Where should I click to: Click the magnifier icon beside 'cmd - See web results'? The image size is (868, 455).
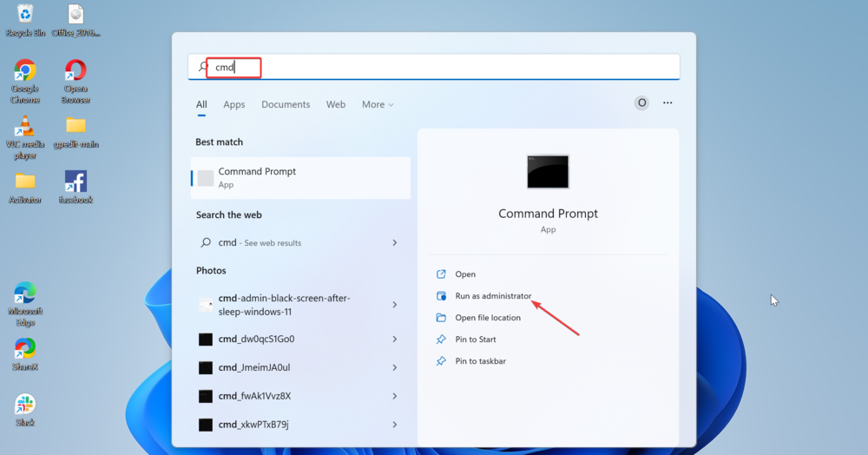coord(206,242)
